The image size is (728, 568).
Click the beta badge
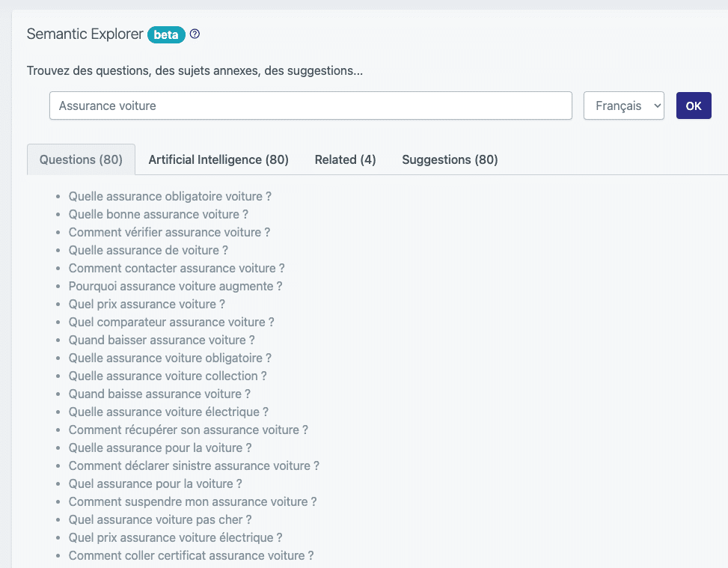tap(166, 34)
